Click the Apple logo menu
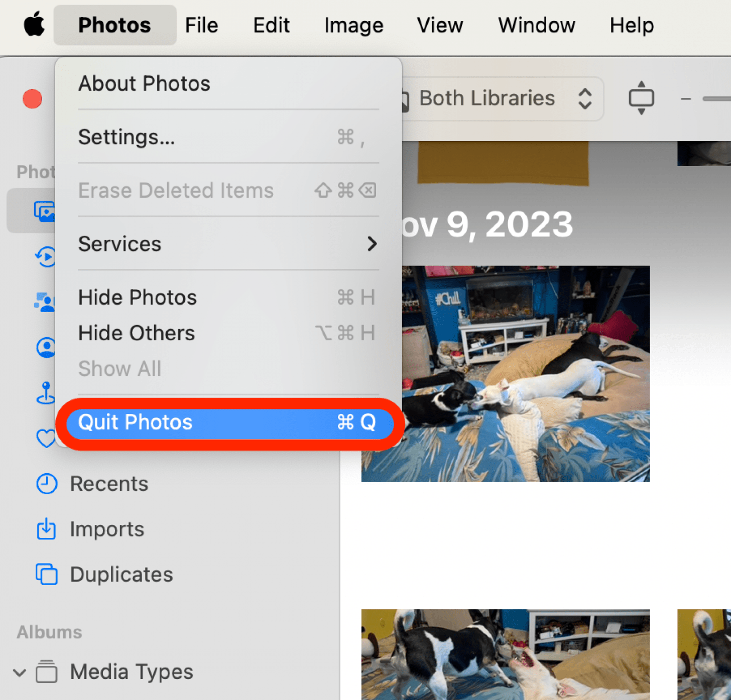This screenshot has width=731, height=700. point(34,25)
